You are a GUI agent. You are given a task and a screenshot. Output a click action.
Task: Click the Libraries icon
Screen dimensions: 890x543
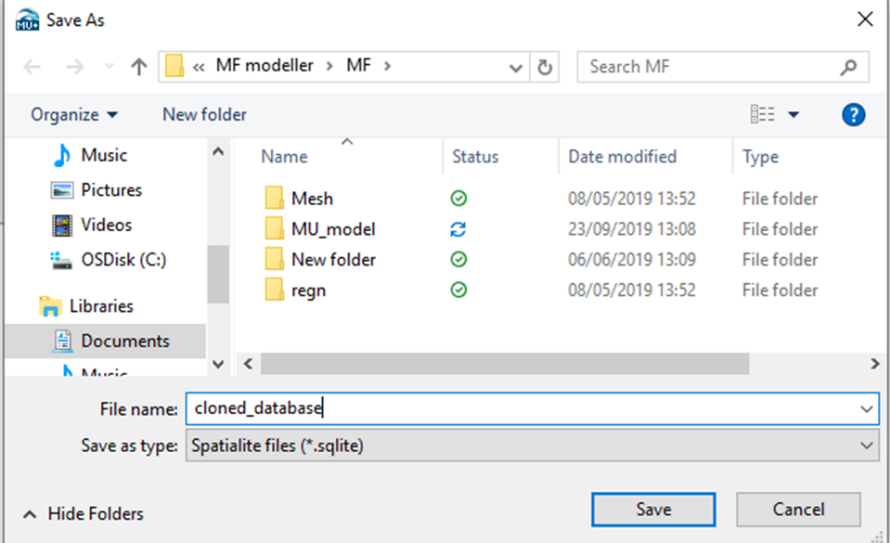click(x=50, y=306)
